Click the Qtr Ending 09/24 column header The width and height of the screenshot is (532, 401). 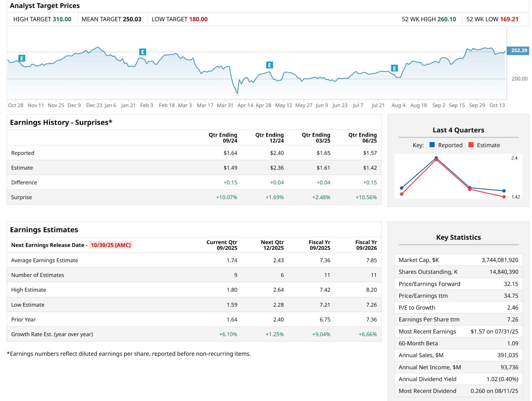(223, 138)
